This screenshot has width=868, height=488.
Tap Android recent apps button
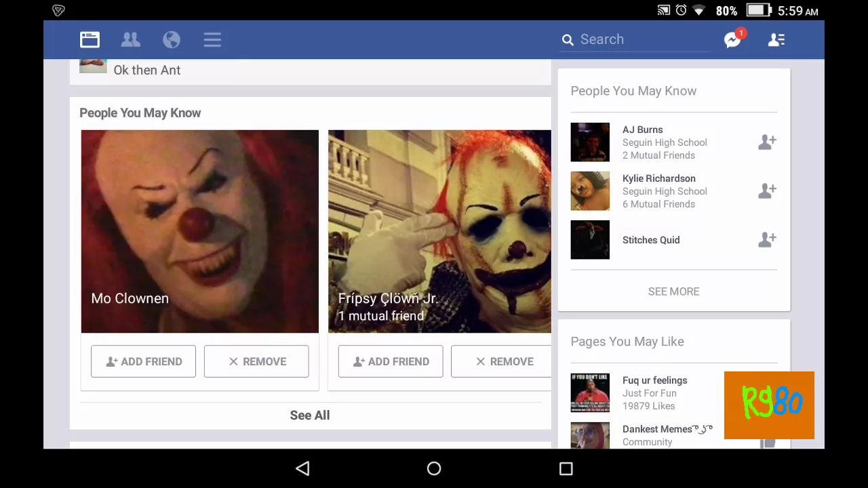point(566,468)
